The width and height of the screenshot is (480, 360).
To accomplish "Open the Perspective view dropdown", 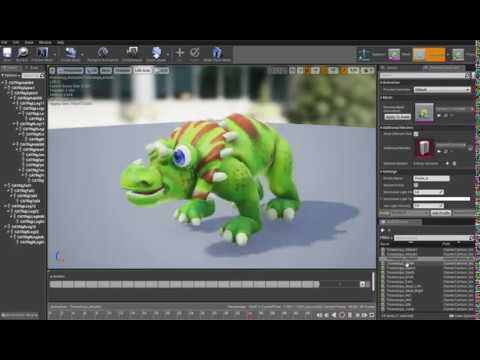I will [x=70, y=70].
